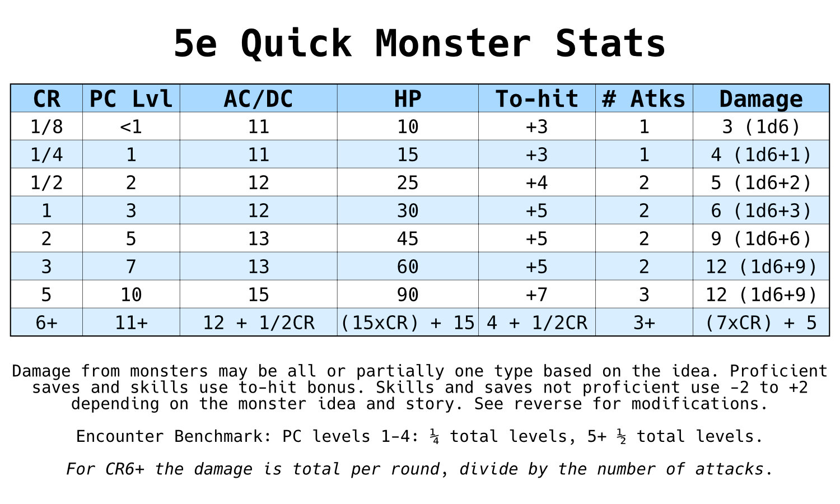Select the "(7xCR) + 5" damage formula cell
This screenshot has height=504, width=840.
pyautogui.click(x=761, y=323)
